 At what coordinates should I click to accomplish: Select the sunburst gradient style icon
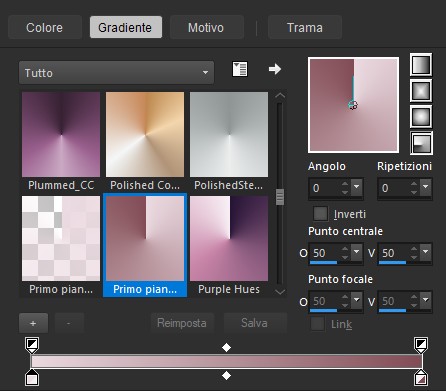click(x=421, y=117)
